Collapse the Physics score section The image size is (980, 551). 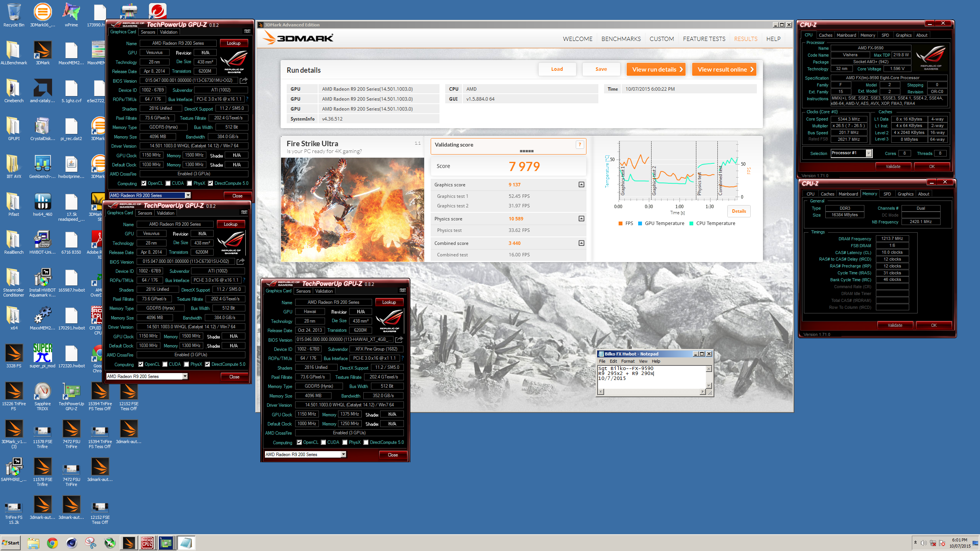(x=581, y=218)
